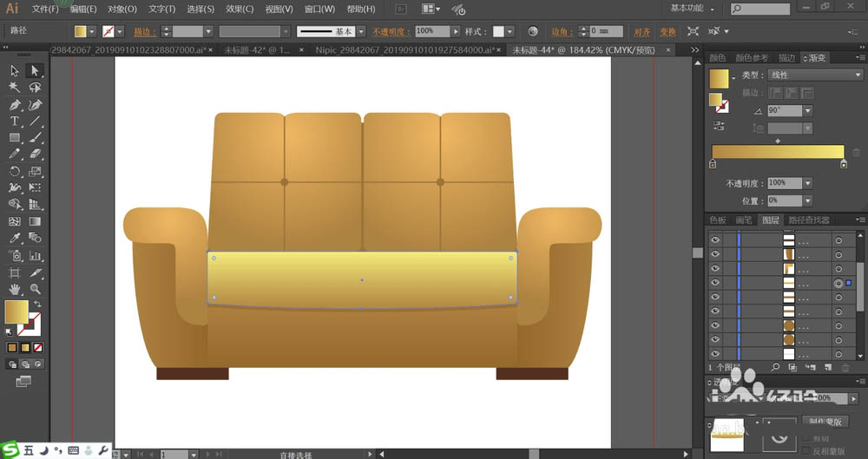The width and height of the screenshot is (868, 459).
Task: Select the Type tool
Action: tap(15, 121)
